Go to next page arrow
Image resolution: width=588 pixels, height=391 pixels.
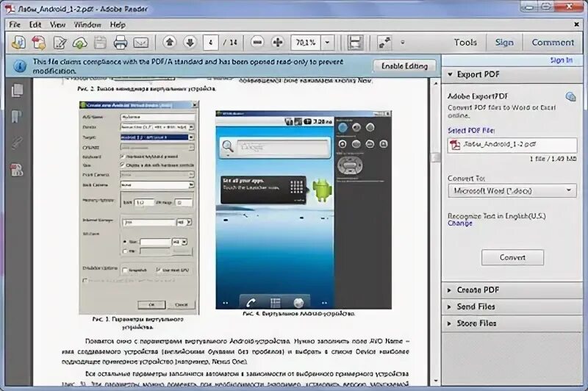click(x=190, y=43)
